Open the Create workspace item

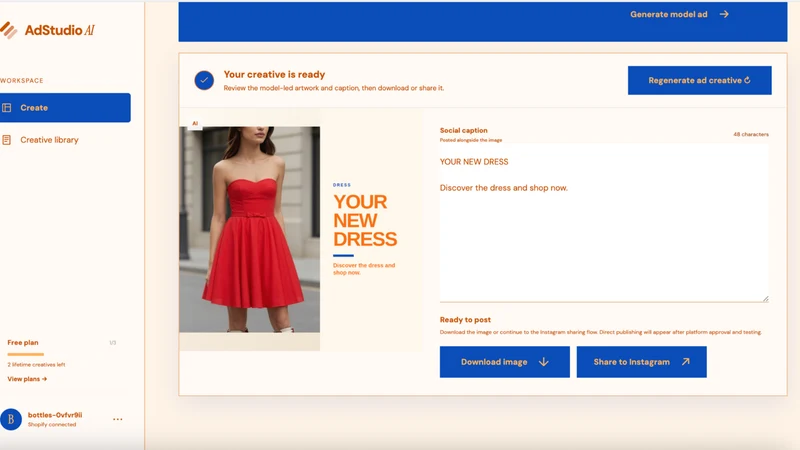(x=65, y=108)
